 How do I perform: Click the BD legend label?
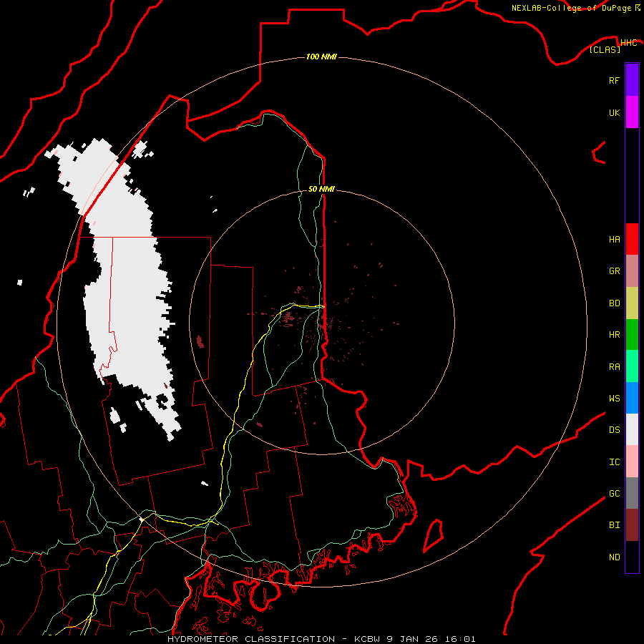[x=614, y=303]
